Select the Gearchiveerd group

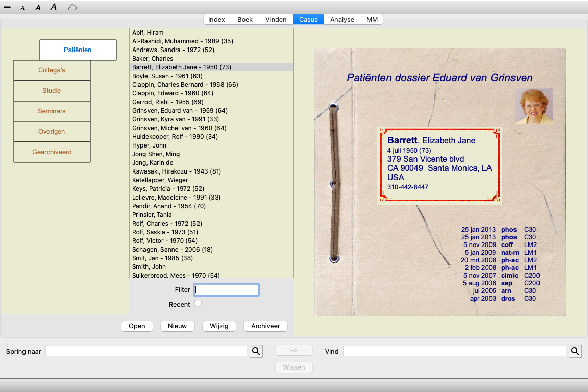tap(52, 152)
